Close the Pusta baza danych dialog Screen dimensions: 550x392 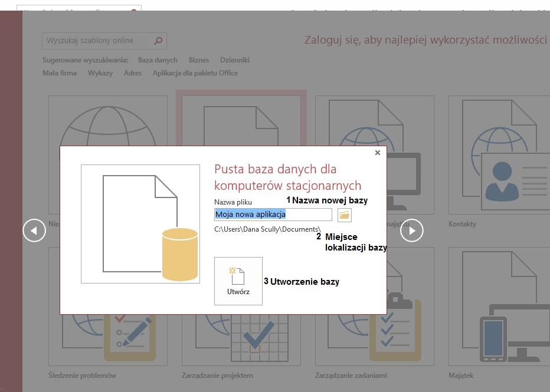tap(378, 153)
